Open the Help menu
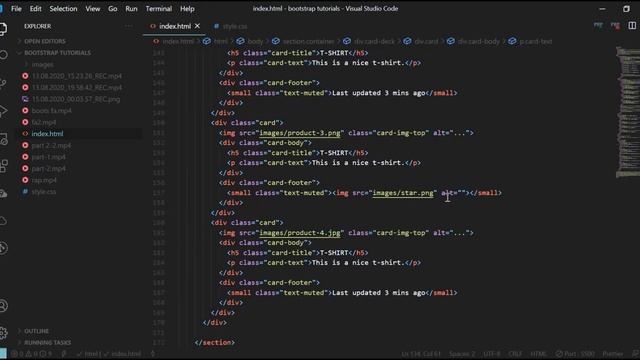The width and height of the screenshot is (640, 360). click(x=187, y=9)
